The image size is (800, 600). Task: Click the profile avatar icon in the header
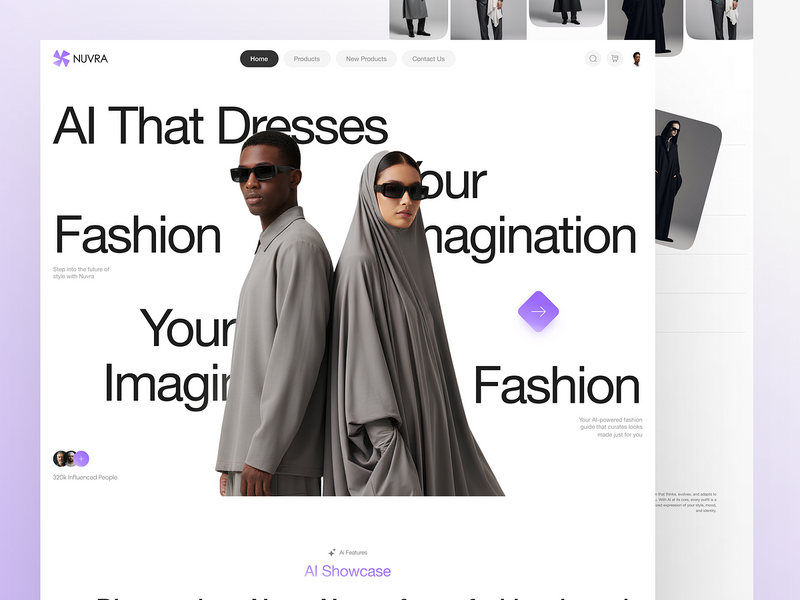coord(637,58)
